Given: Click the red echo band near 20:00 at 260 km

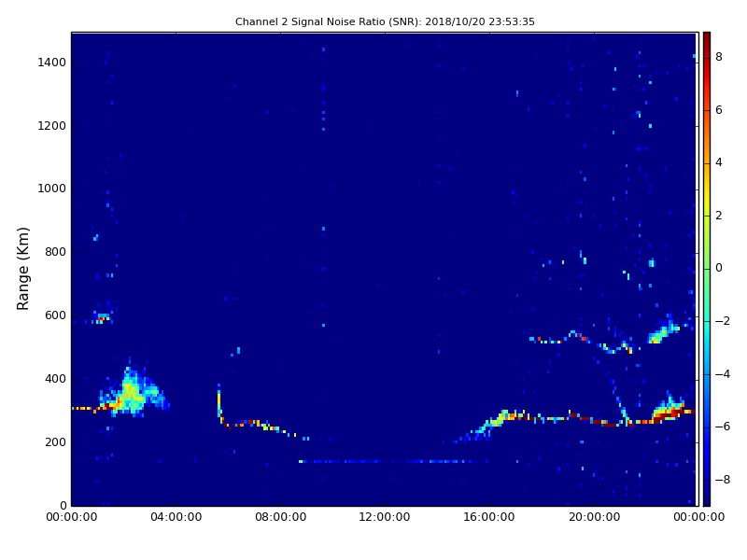Looking at the screenshot, I should [605, 423].
